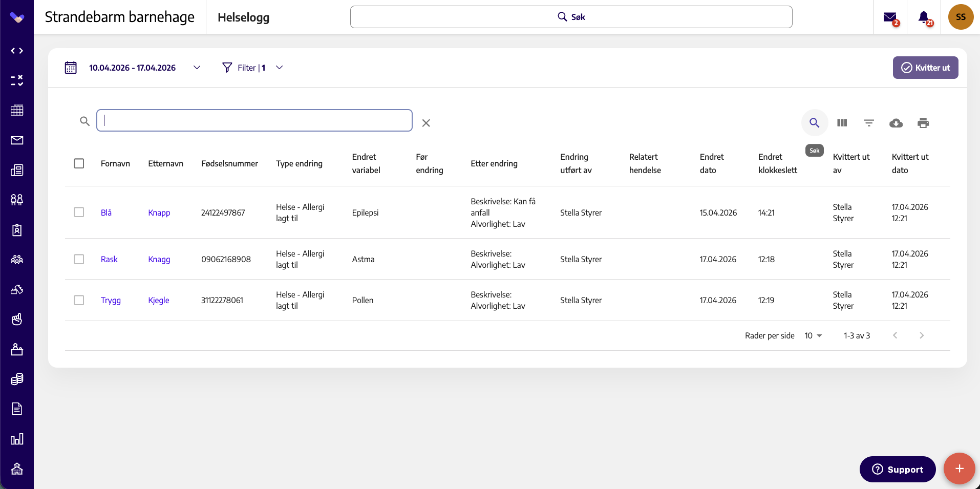Open the view columns toolbar icon
Image resolution: width=980 pixels, height=489 pixels.
point(842,123)
